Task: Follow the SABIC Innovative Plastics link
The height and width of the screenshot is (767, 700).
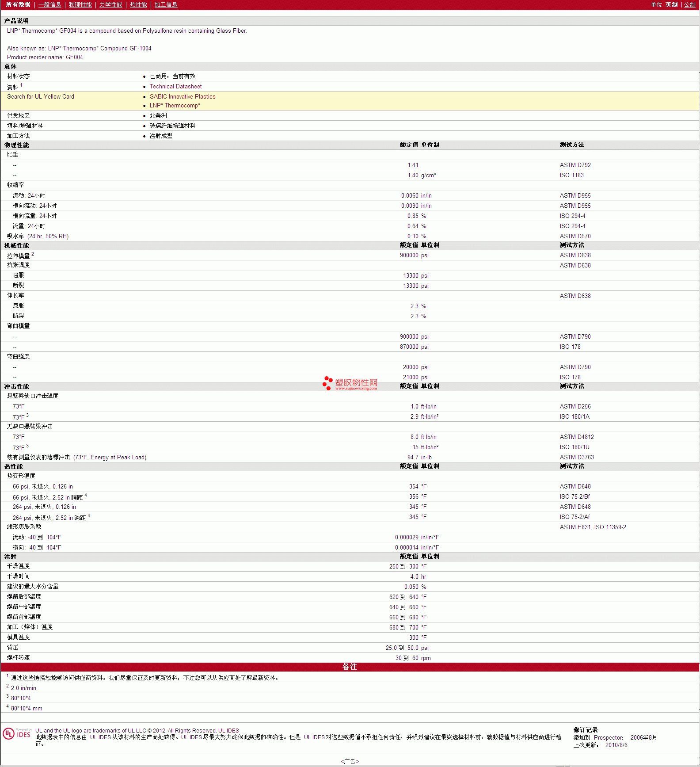Action: click(183, 97)
